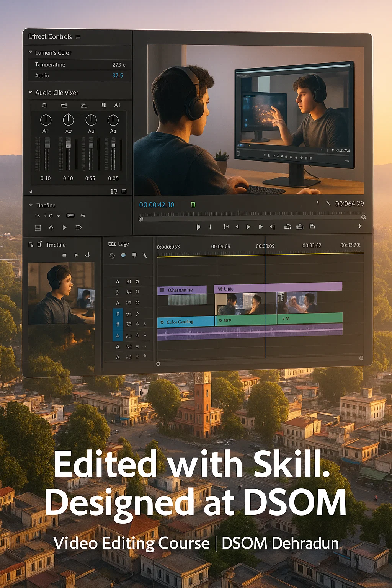Toggle circle on the third track row

click(137, 303)
